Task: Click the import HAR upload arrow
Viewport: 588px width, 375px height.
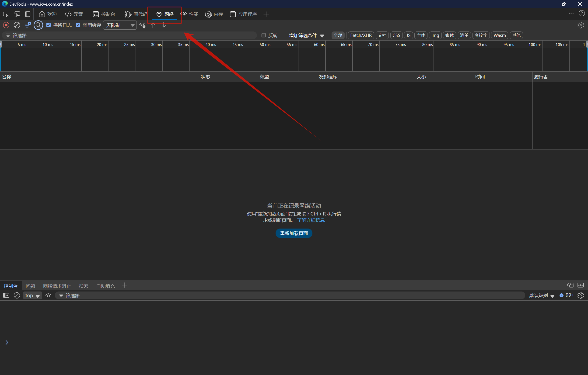Action: point(153,25)
